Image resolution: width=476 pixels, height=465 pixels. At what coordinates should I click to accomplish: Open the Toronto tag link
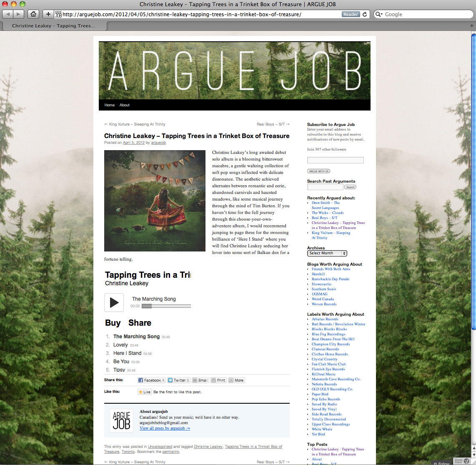[128, 452]
